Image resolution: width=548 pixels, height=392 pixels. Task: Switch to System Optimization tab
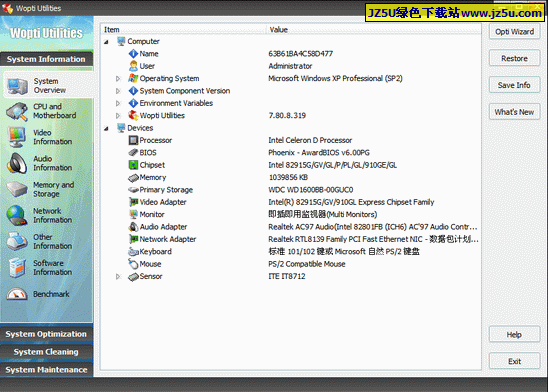(46, 334)
